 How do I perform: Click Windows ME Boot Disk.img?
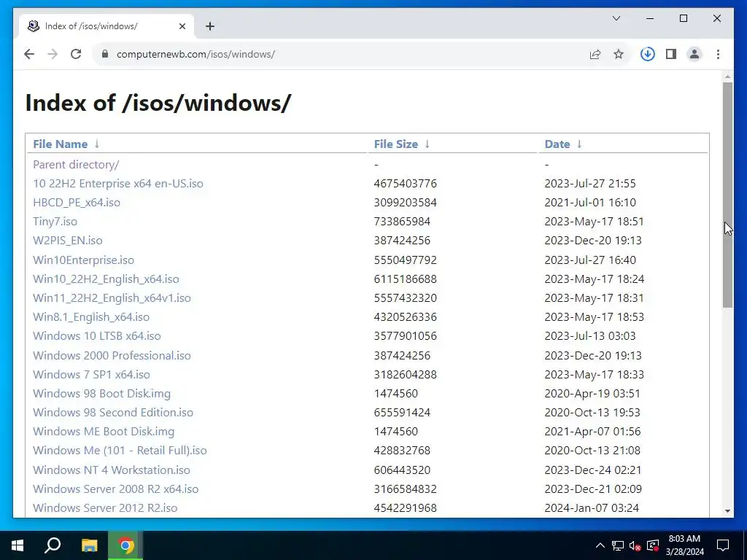click(104, 432)
